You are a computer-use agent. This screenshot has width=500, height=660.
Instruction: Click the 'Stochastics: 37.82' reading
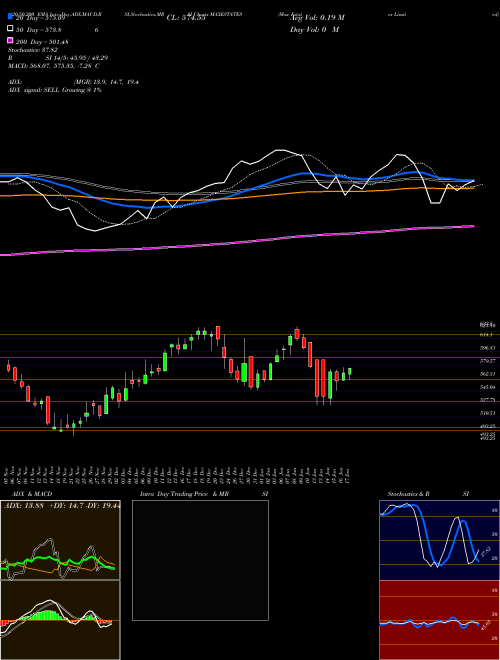pyautogui.click(x=33, y=50)
